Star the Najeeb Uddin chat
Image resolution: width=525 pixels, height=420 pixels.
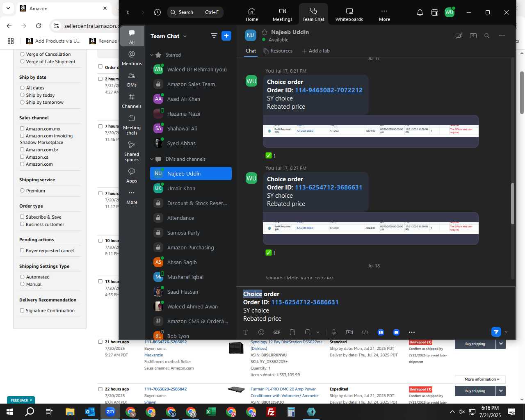tap(265, 32)
